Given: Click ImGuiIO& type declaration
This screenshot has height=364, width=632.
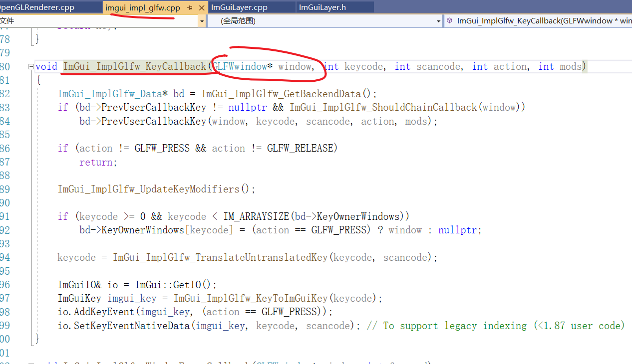Looking at the screenshot, I should click(80, 285).
